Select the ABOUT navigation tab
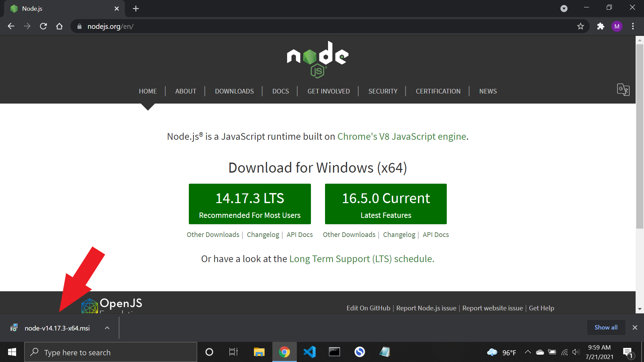The height and width of the screenshot is (362, 644). click(185, 91)
